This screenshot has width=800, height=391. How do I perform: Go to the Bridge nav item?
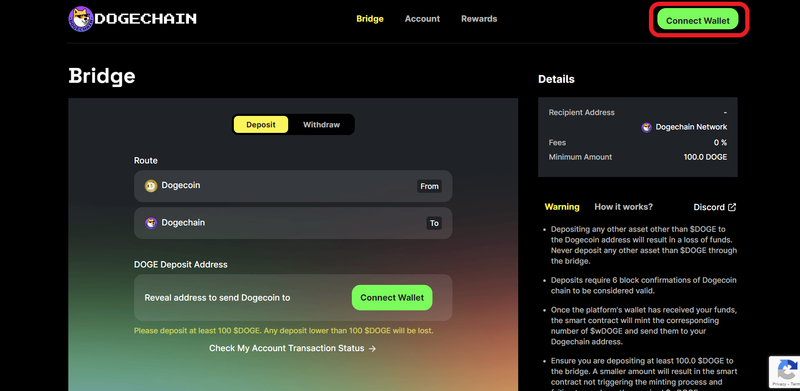point(370,19)
